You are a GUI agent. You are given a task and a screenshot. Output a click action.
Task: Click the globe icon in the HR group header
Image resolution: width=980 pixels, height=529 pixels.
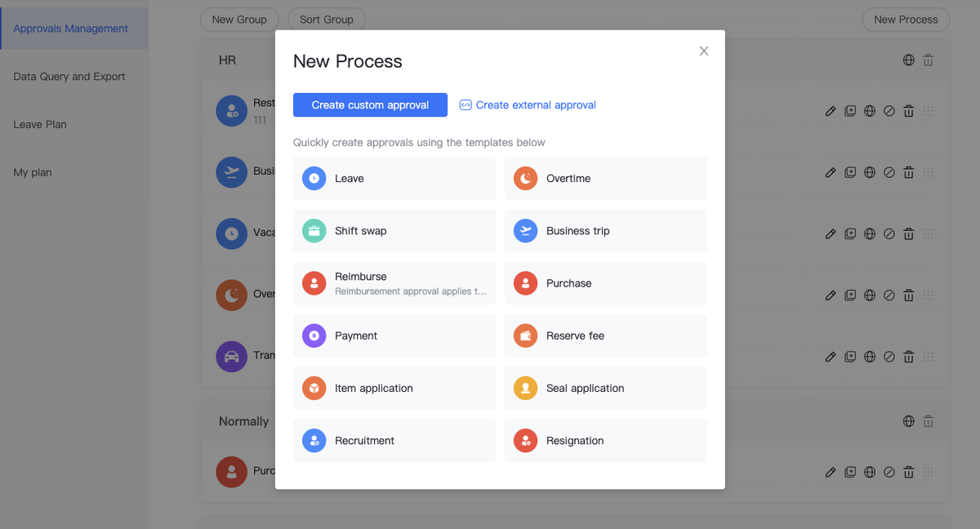[908, 60]
